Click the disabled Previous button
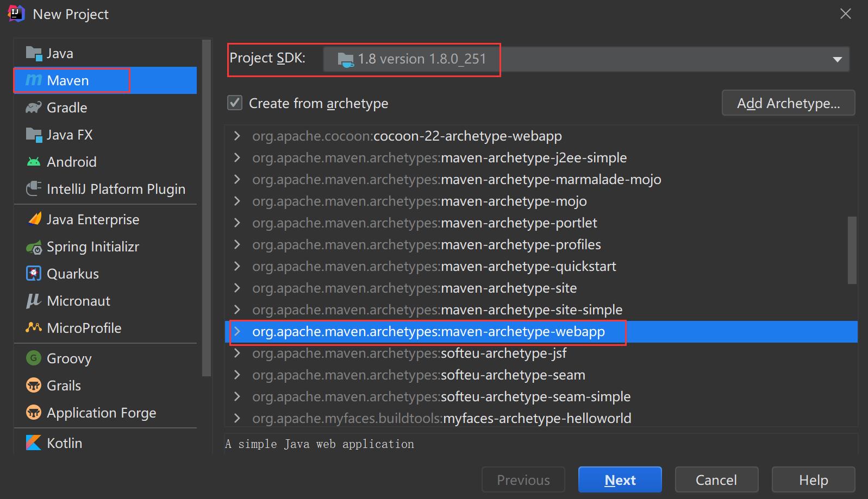868x499 pixels. point(523,480)
